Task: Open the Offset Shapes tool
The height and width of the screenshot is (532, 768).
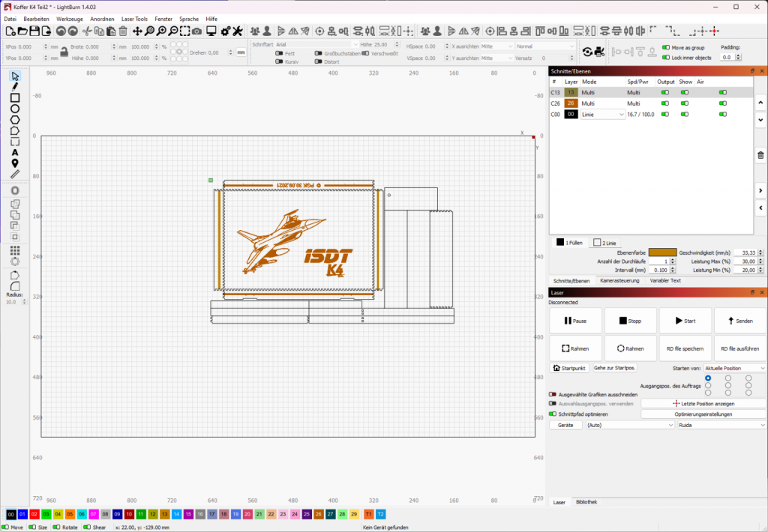Action: [15, 190]
